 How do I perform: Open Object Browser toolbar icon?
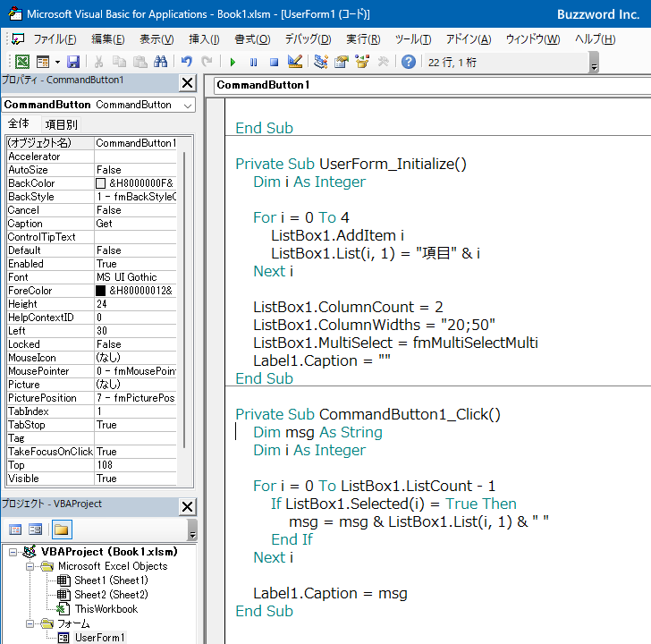pos(362,63)
